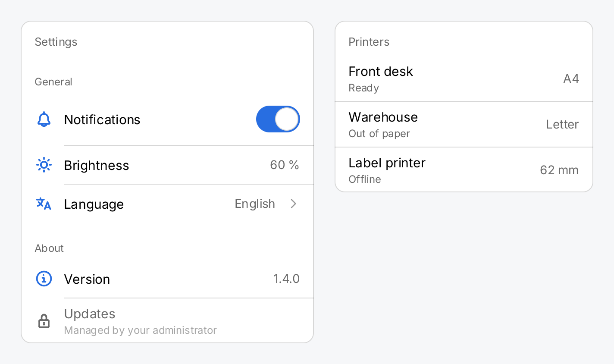This screenshot has width=614, height=364.
Task: Click the Updates label
Action: pos(90,314)
